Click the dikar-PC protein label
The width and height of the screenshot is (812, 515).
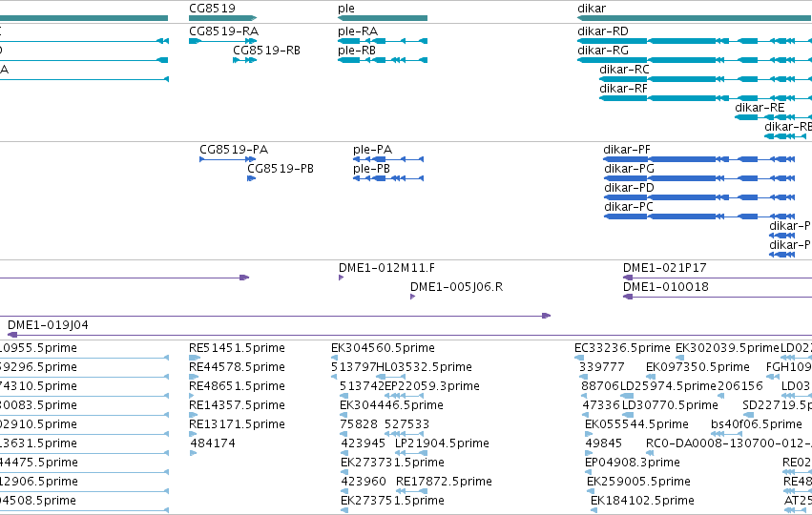[629, 207]
